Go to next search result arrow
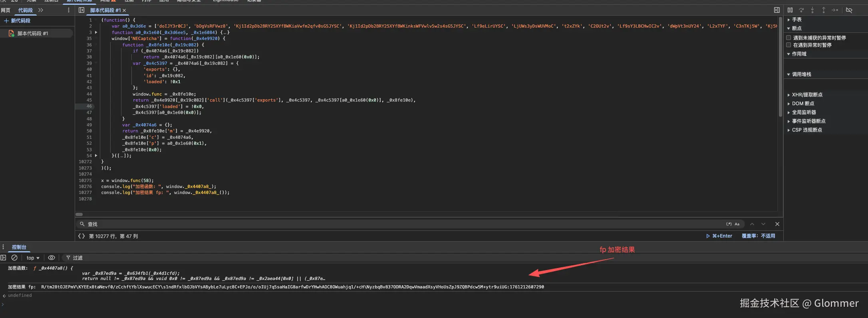This screenshot has width=868, height=318. tap(763, 224)
